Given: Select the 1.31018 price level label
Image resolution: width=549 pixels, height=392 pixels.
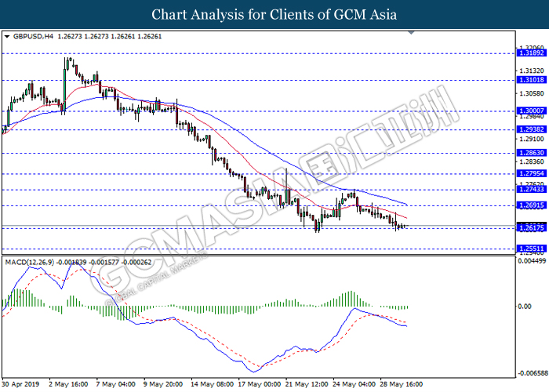Looking at the screenshot, I should (x=532, y=80).
